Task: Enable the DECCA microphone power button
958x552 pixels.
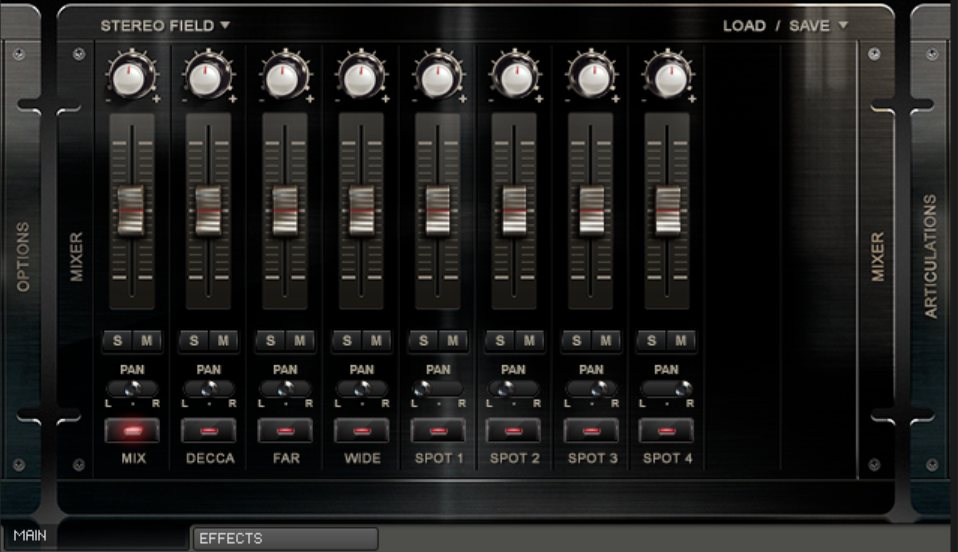Action: 208,431
